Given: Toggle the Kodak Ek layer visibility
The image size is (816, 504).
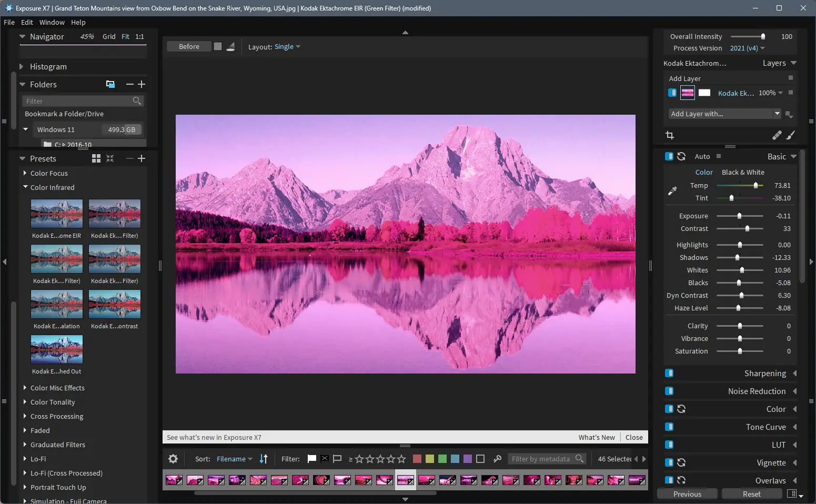Looking at the screenshot, I should click(x=672, y=93).
